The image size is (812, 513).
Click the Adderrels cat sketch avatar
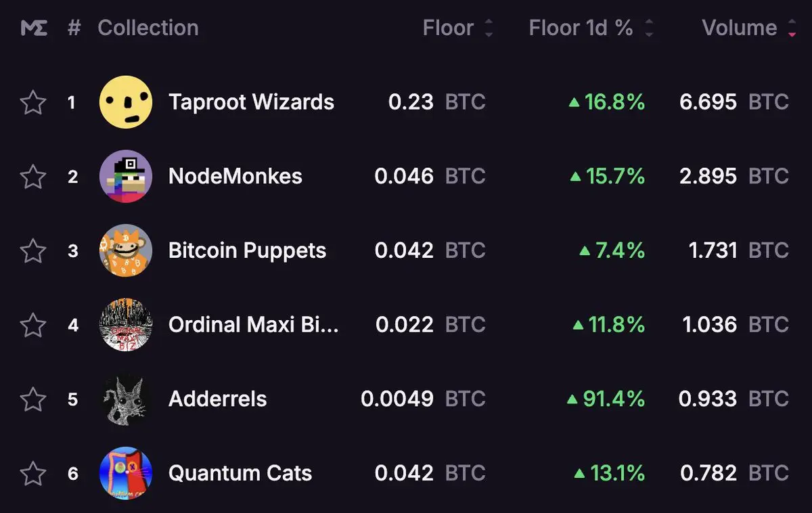(x=126, y=399)
